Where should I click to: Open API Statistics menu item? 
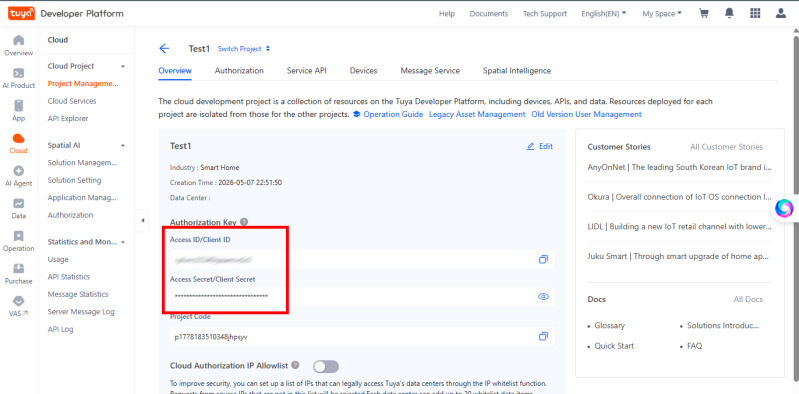click(x=69, y=277)
